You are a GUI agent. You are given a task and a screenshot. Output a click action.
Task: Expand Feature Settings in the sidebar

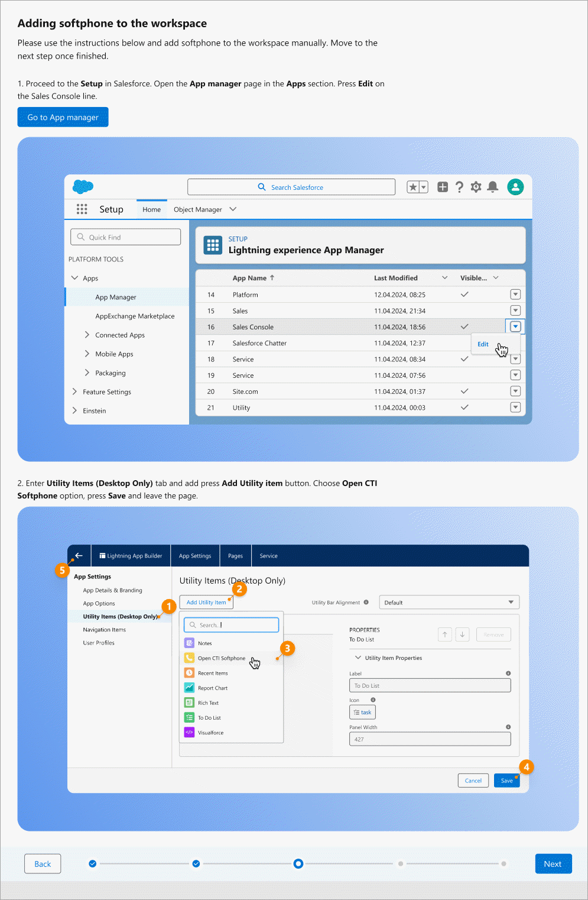[x=74, y=391]
